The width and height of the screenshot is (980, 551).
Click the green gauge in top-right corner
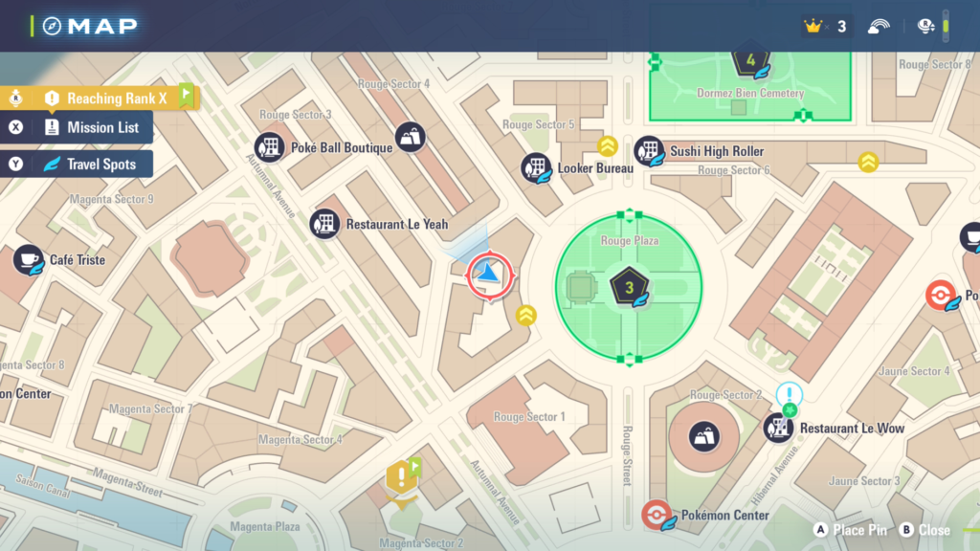point(946,26)
